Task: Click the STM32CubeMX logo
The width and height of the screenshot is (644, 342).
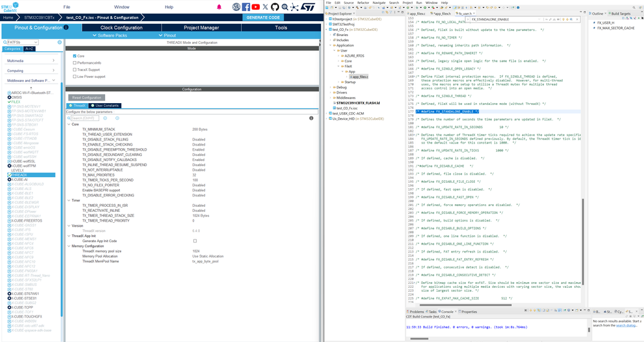Action: [x=10, y=7]
